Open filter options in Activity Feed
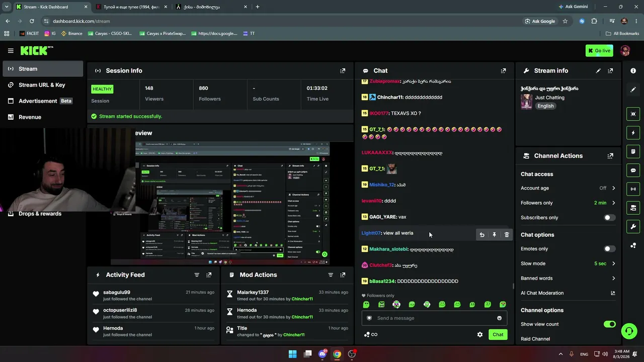644x362 pixels. point(197,275)
